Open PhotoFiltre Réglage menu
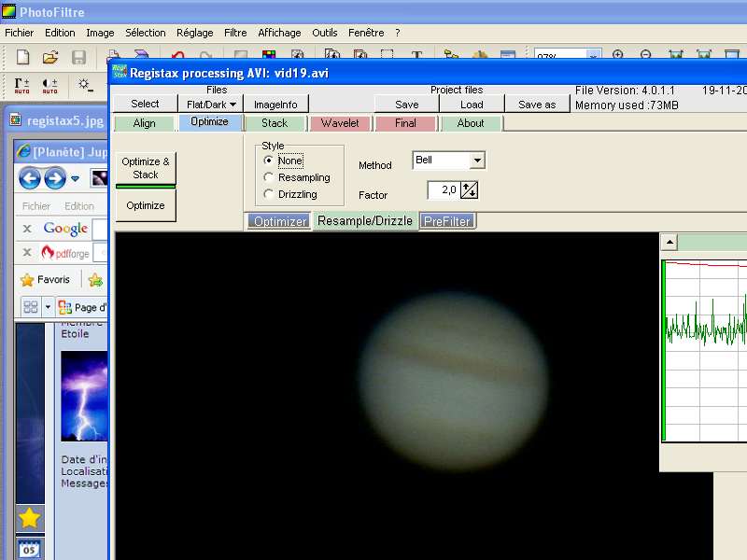The height and width of the screenshot is (560, 747). point(195,33)
